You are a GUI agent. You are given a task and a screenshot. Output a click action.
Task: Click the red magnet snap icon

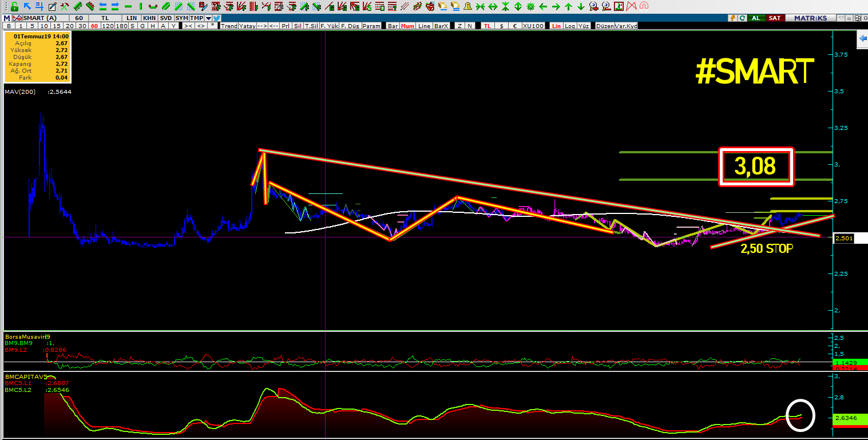pos(644,6)
